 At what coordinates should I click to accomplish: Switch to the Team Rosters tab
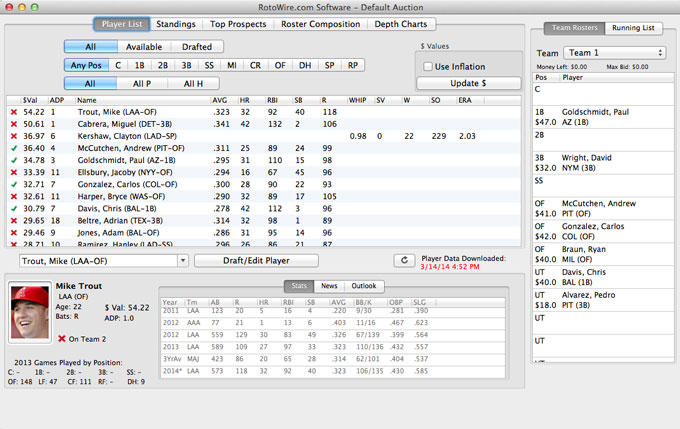click(x=575, y=28)
